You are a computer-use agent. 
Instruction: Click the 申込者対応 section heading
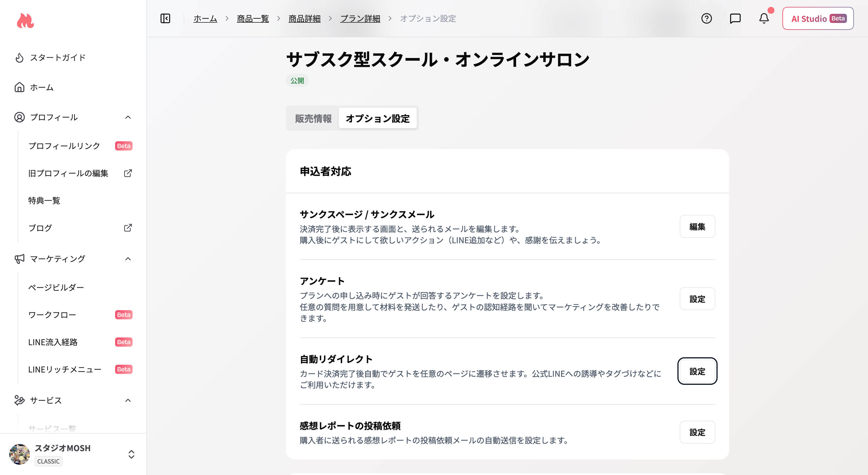pyautogui.click(x=325, y=171)
